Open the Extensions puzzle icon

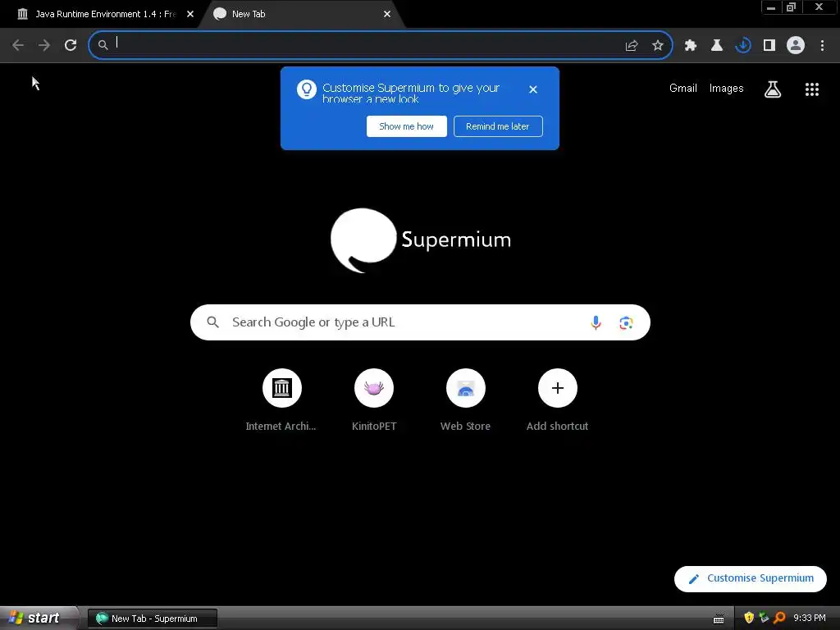[691, 46]
